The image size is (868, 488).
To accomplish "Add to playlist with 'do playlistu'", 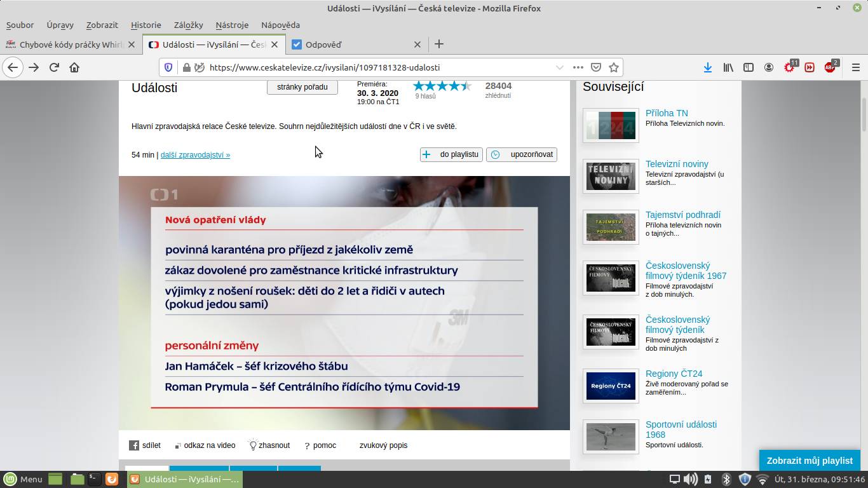I will pos(451,154).
